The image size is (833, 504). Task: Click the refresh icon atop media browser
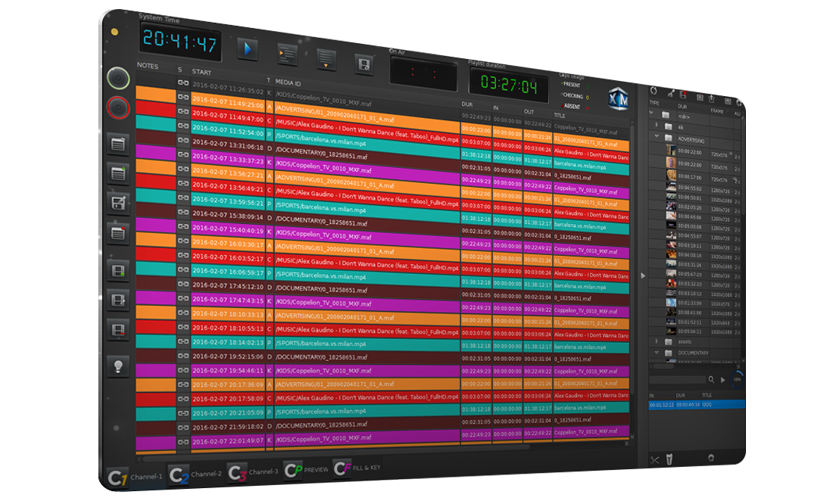(x=654, y=91)
